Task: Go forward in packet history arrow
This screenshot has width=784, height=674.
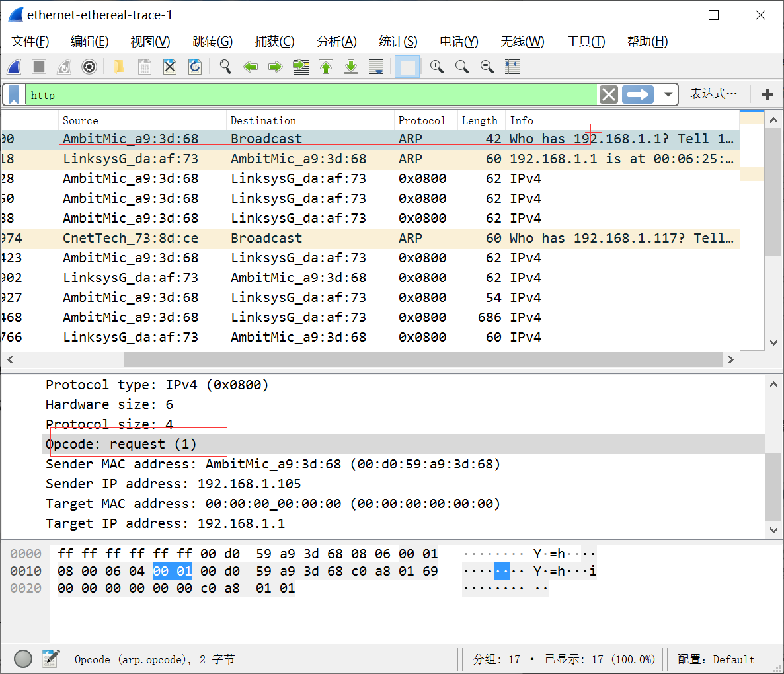Action: [x=276, y=67]
